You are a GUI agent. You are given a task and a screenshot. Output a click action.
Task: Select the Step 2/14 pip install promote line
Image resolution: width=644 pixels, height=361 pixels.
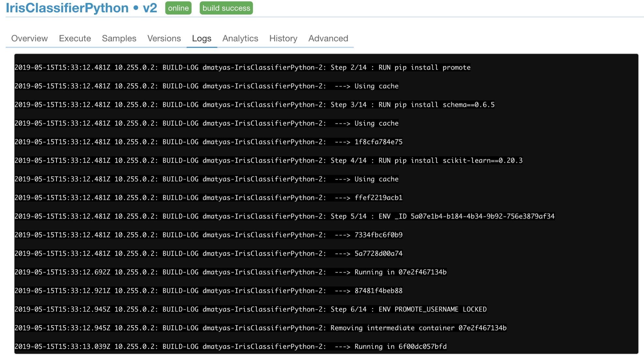pyautogui.click(x=242, y=67)
